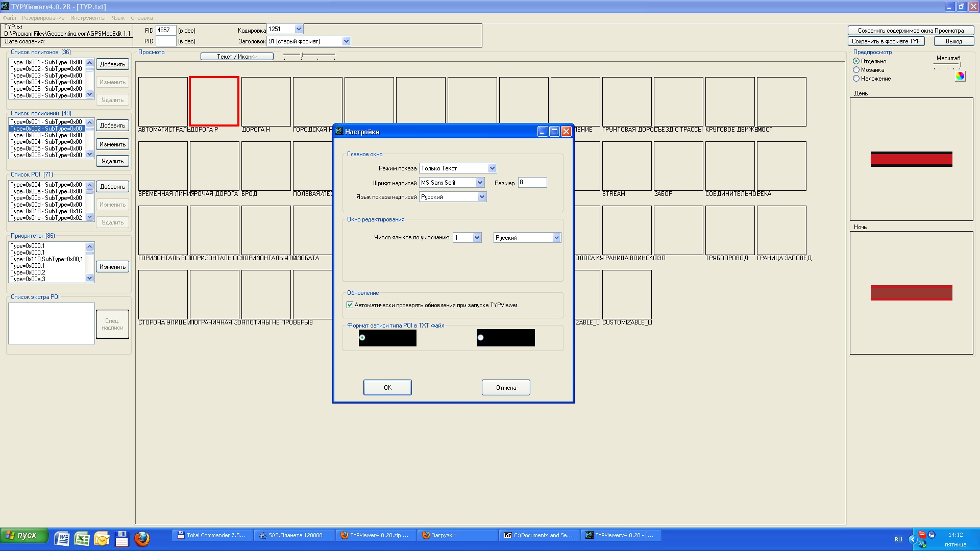980x551 pixels.
Task: Open Outlook mail icon in the quick launch
Action: click(102, 539)
